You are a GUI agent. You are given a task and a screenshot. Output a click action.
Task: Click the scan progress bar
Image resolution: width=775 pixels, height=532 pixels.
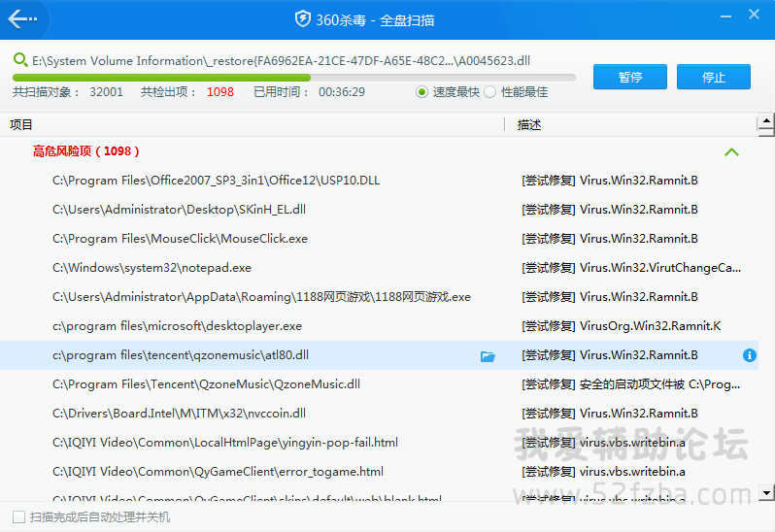293,78
